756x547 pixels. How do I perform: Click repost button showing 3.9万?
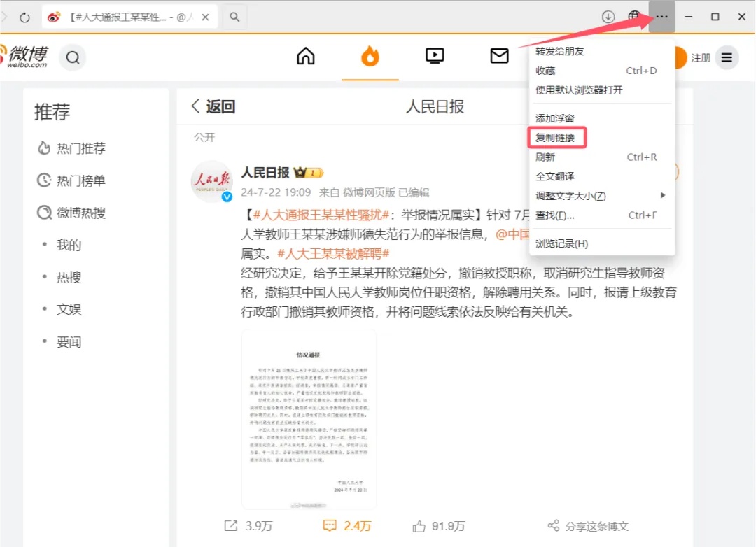[x=248, y=526]
